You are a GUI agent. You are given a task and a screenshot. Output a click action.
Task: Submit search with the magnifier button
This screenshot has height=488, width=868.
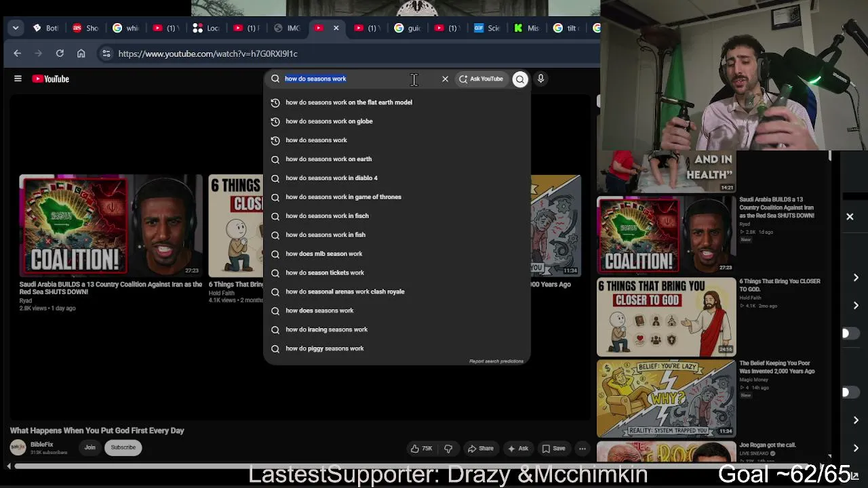tap(520, 79)
